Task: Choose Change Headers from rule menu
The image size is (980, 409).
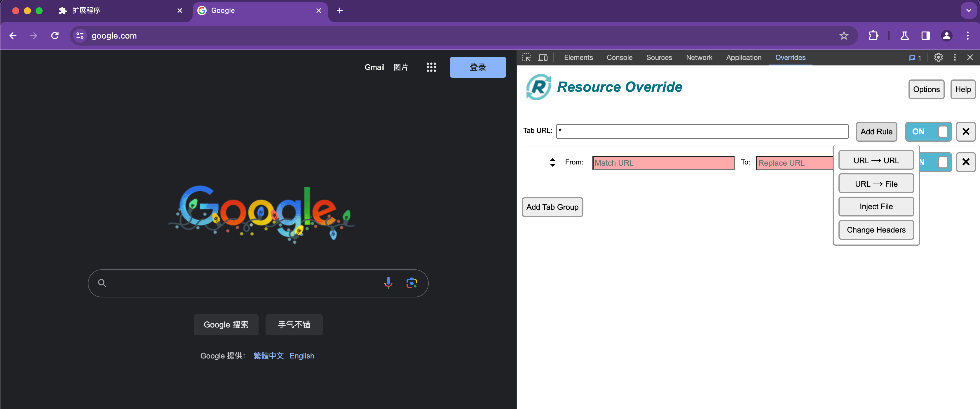Action: pos(876,230)
